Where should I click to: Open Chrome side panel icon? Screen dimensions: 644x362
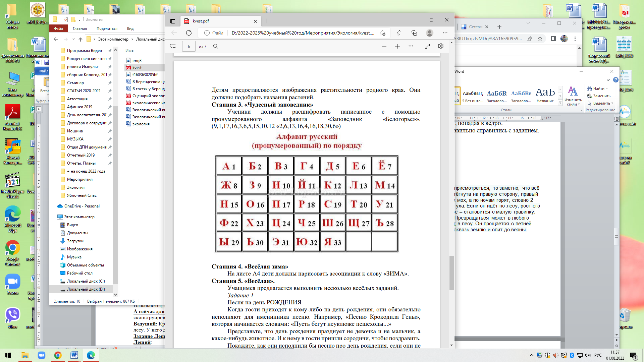[x=553, y=39]
